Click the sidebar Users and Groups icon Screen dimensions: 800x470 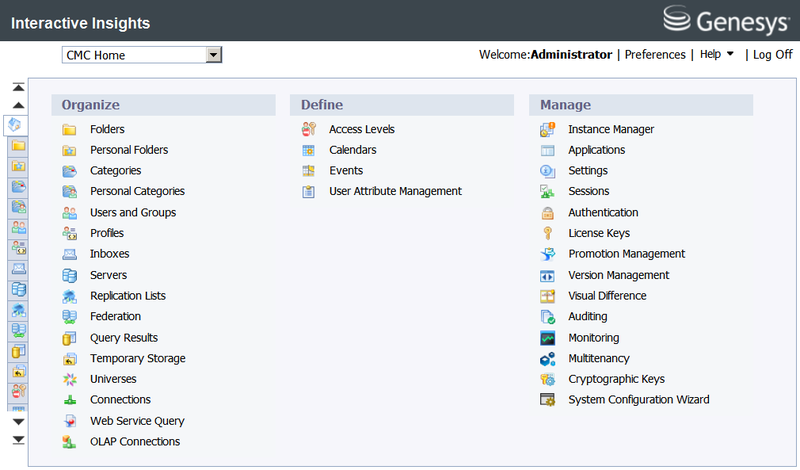[x=18, y=228]
